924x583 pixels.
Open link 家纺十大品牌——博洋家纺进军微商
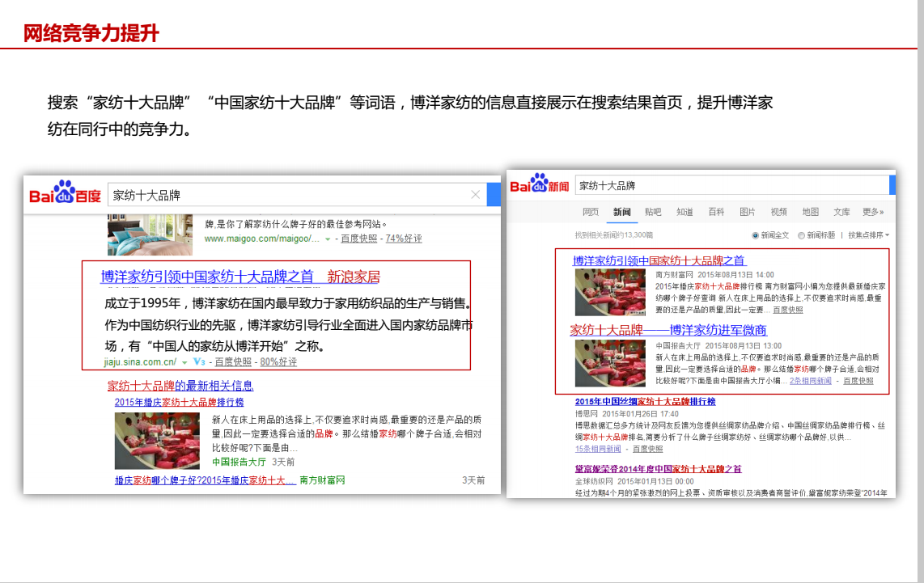[668, 330]
